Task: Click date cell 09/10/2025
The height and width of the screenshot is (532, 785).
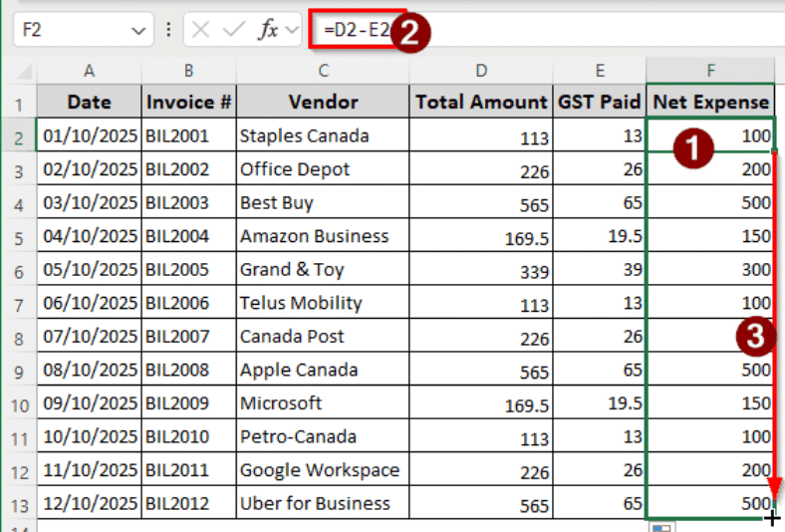Action: click(x=89, y=402)
